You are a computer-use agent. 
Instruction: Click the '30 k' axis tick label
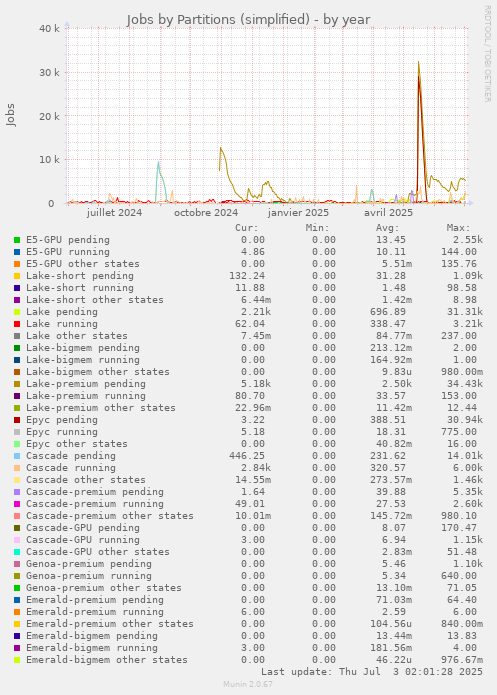(49, 72)
